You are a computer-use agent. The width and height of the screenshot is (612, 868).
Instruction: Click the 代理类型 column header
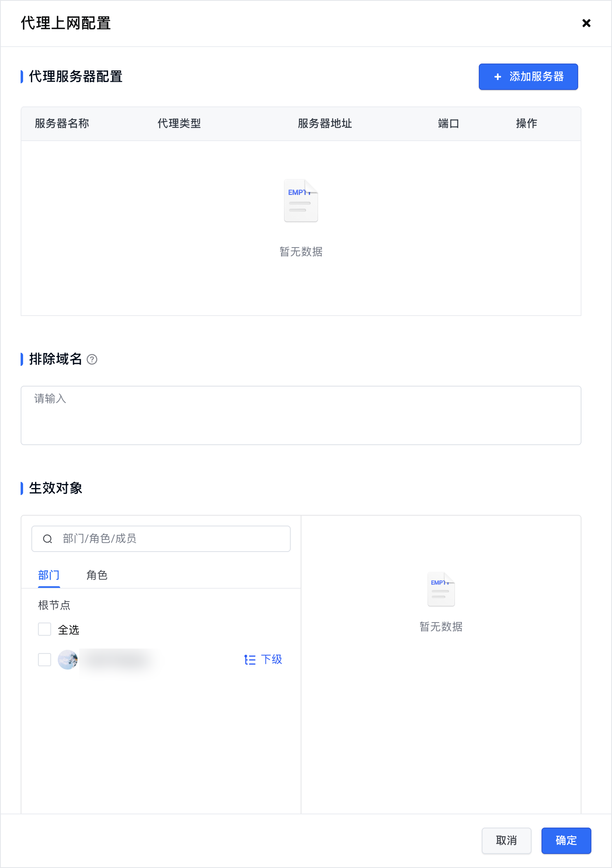click(179, 123)
